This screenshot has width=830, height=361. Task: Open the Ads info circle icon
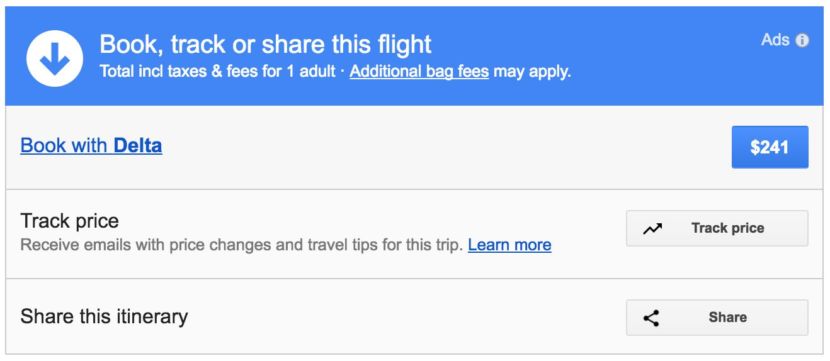802,40
